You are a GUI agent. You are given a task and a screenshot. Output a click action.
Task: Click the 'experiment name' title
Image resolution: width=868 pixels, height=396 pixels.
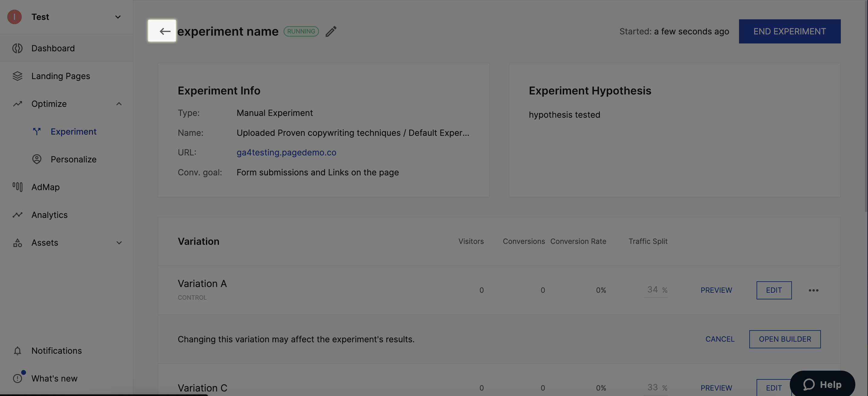pyautogui.click(x=228, y=31)
